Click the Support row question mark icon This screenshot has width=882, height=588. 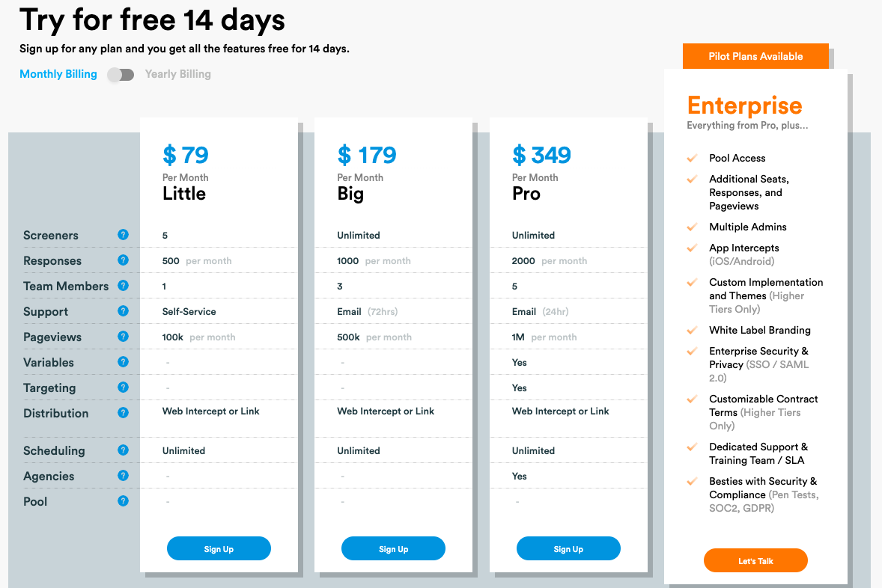pos(123,311)
